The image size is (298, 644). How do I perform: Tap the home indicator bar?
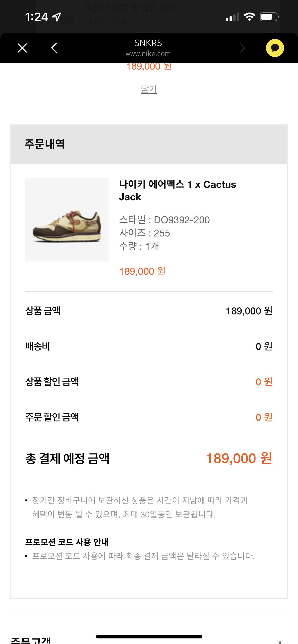[149, 637]
